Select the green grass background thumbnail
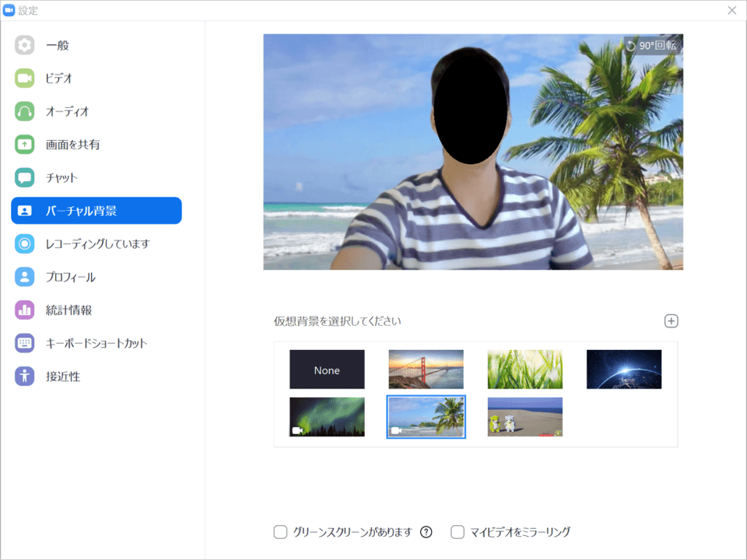 pos(524,369)
